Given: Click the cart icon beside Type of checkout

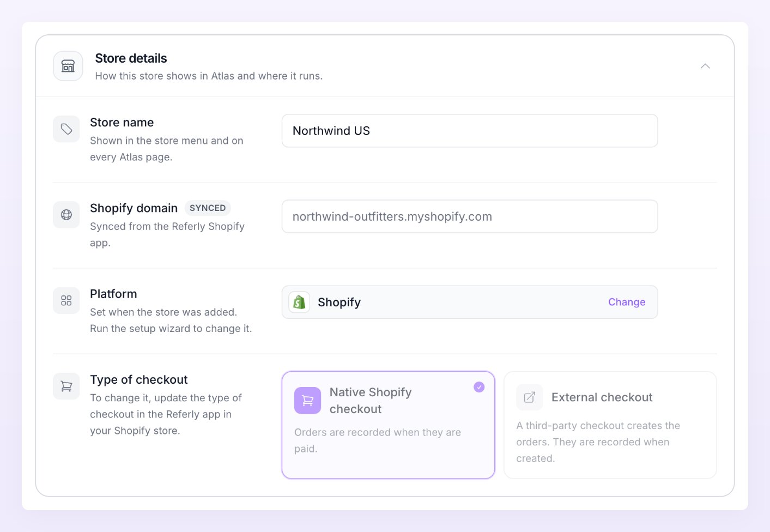Looking at the screenshot, I should pyautogui.click(x=66, y=386).
